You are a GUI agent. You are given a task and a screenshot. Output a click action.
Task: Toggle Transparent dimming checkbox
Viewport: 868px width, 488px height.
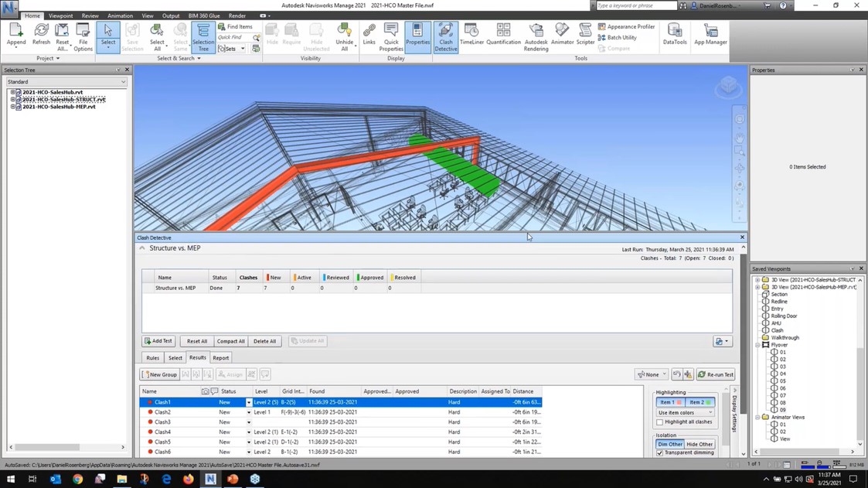[660, 452]
